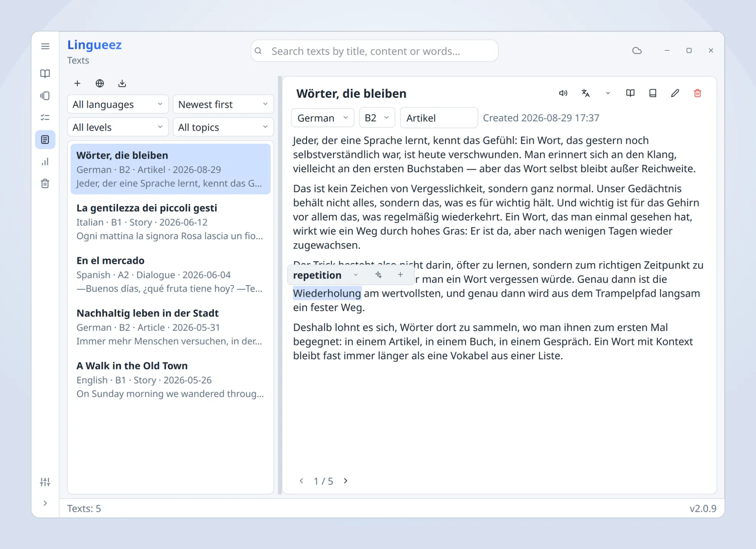Click the search magnifier icon
The image size is (756, 549).
coord(258,51)
